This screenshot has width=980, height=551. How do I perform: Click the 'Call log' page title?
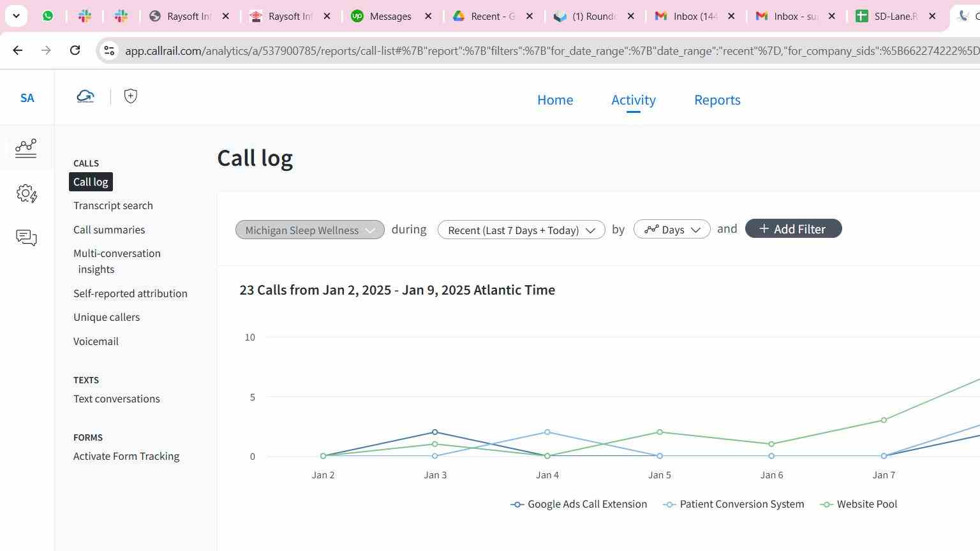click(255, 158)
